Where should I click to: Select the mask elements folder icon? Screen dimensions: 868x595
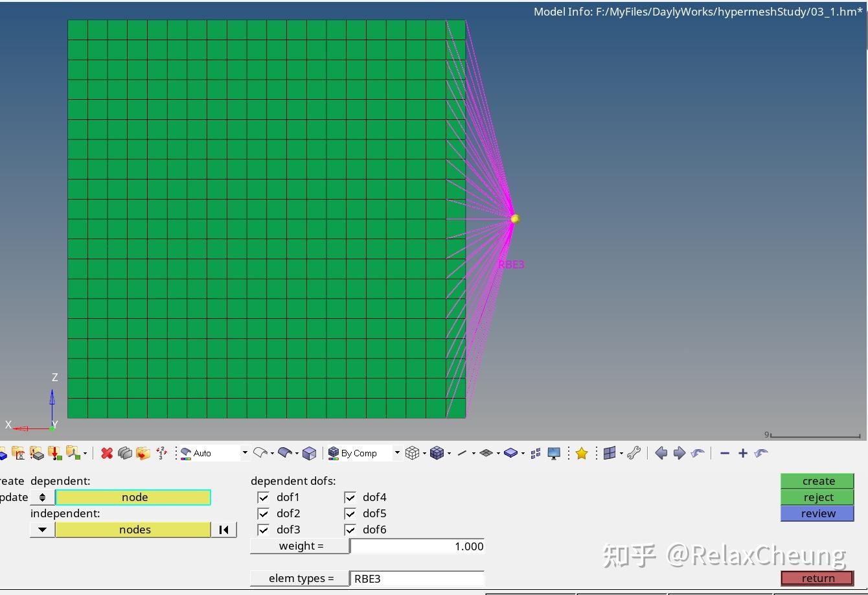coord(125,452)
